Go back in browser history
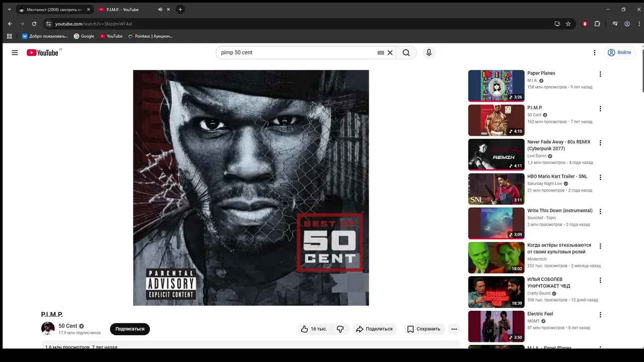The width and height of the screenshot is (644, 362). coord(10,24)
